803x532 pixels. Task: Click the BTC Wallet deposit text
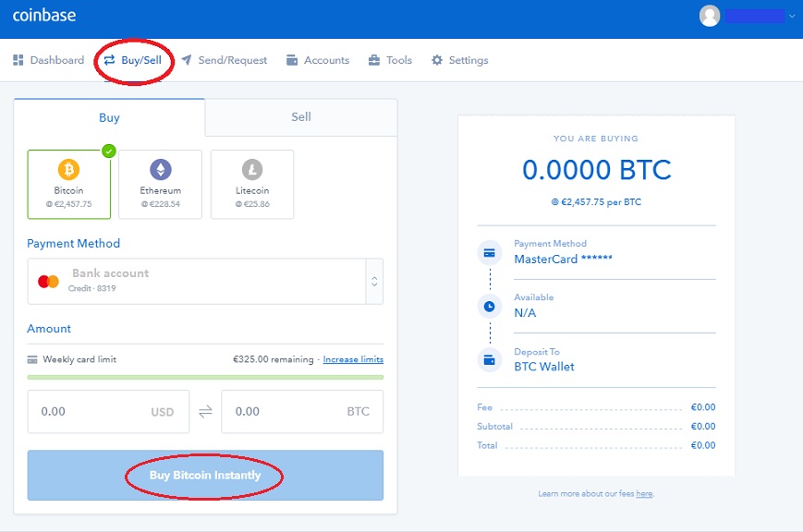(544, 367)
